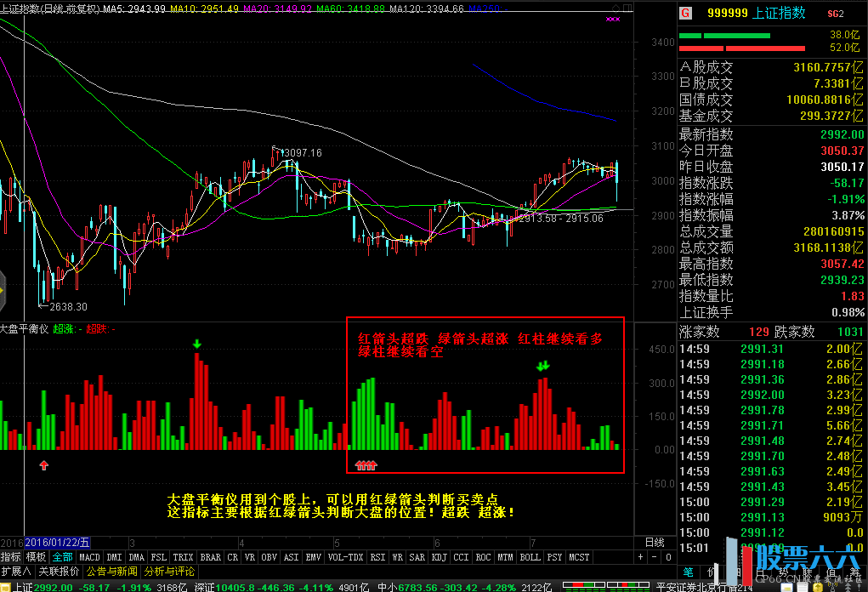Screen dimensions: 868x592
Task: Toggle the 全部 indicator filter
Action: (x=63, y=558)
